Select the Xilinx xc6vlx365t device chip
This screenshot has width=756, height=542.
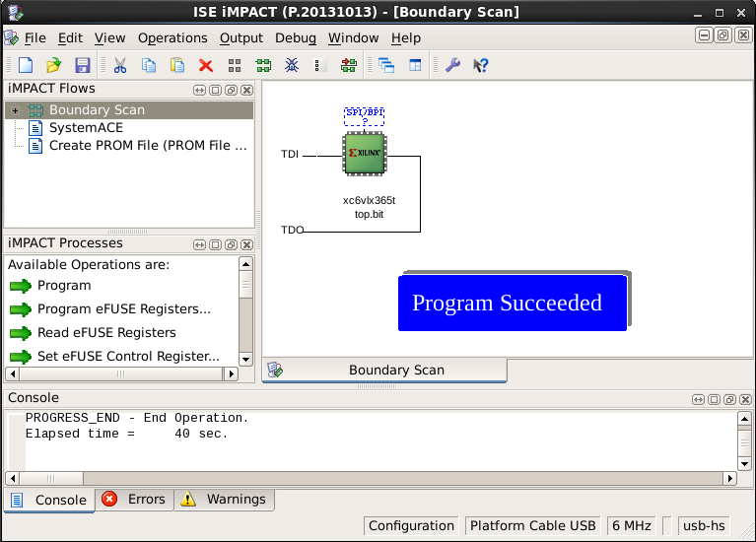(364, 156)
